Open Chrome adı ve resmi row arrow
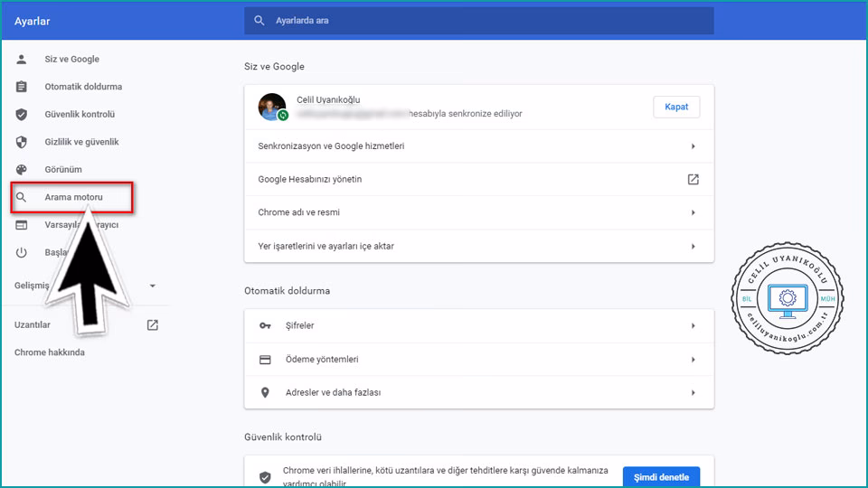Screen dimensions: 868x488 (693, 212)
